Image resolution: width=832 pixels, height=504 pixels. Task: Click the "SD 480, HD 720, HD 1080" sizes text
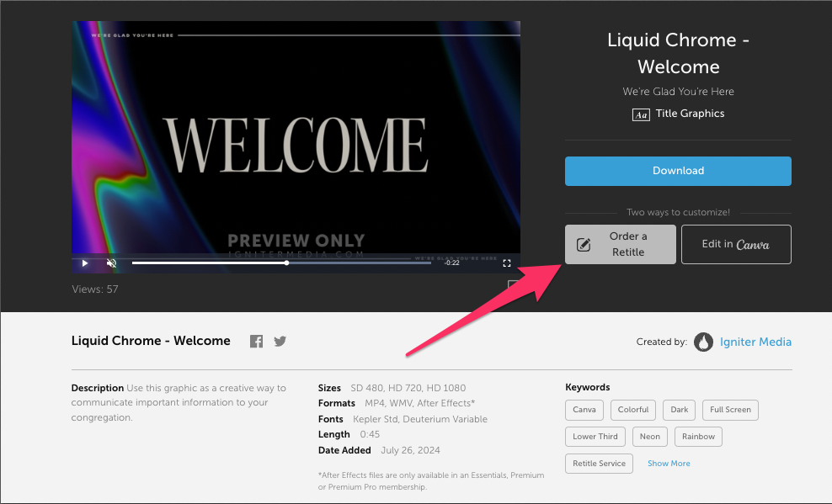pos(408,388)
